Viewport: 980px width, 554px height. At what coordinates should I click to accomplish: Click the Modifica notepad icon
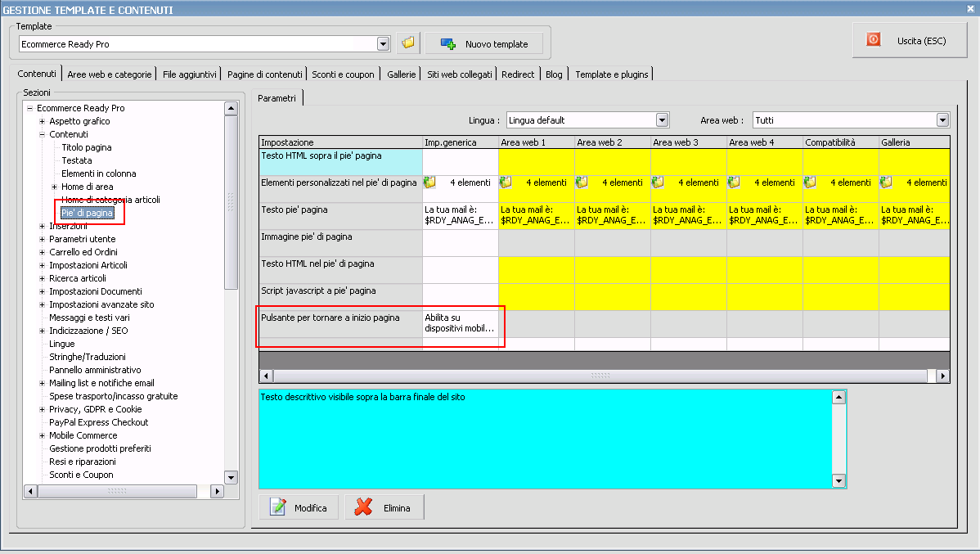277,507
